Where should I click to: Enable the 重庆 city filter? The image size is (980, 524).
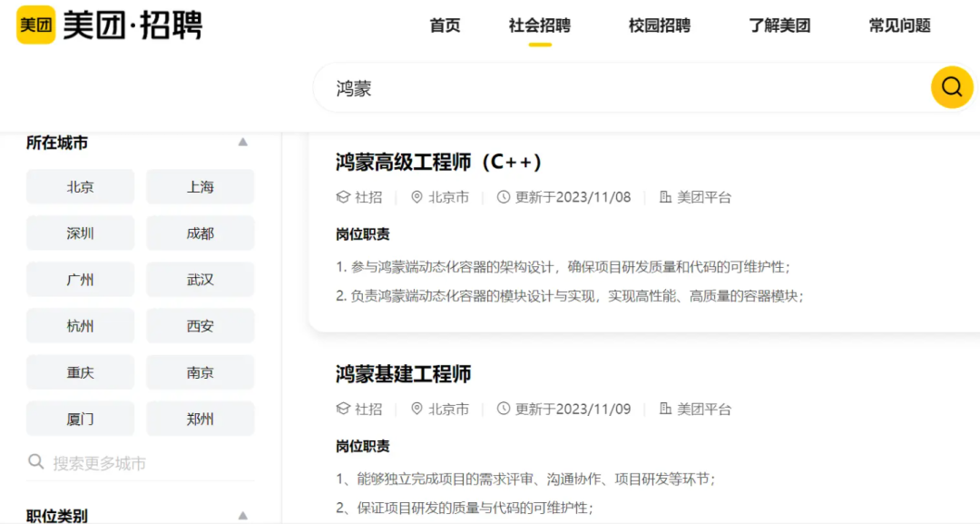click(80, 372)
